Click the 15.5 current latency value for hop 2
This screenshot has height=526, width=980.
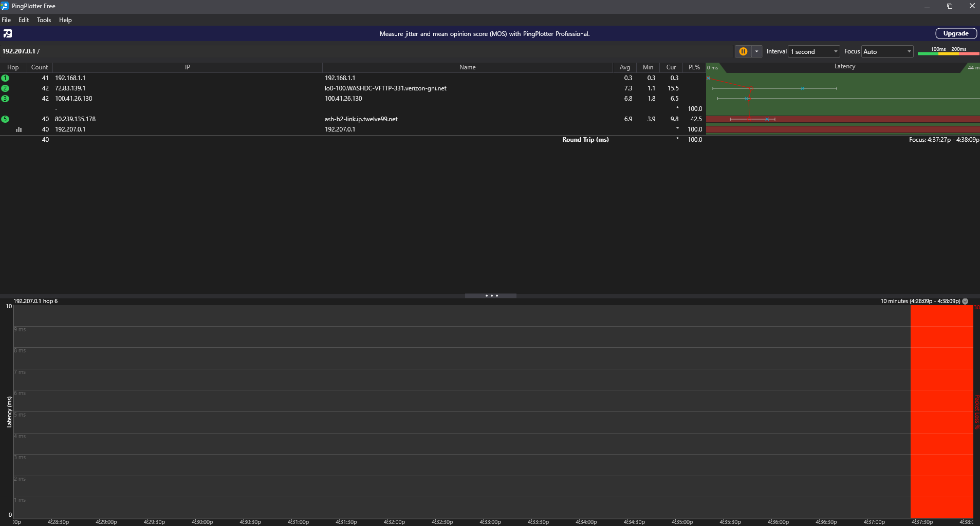pos(673,88)
